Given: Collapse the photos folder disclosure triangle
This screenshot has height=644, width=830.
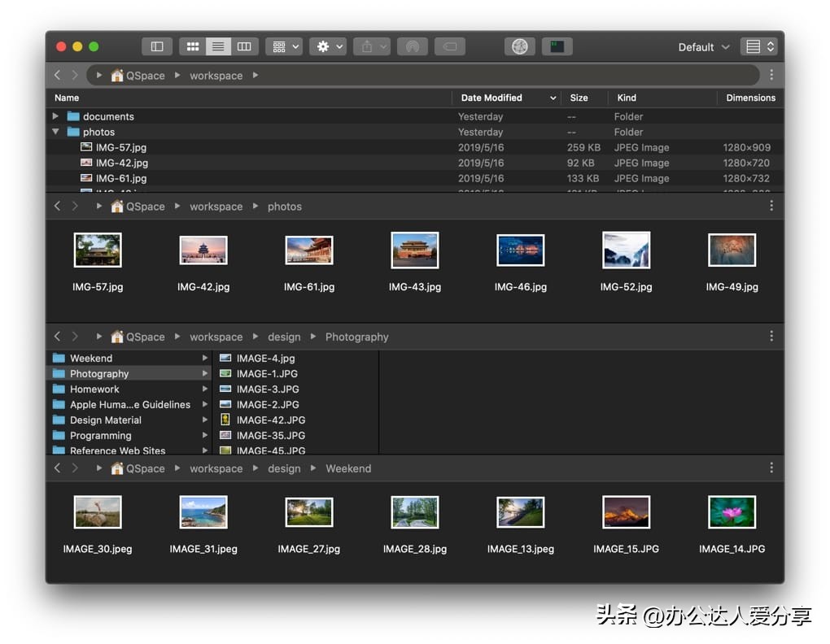Looking at the screenshot, I should pyautogui.click(x=55, y=132).
